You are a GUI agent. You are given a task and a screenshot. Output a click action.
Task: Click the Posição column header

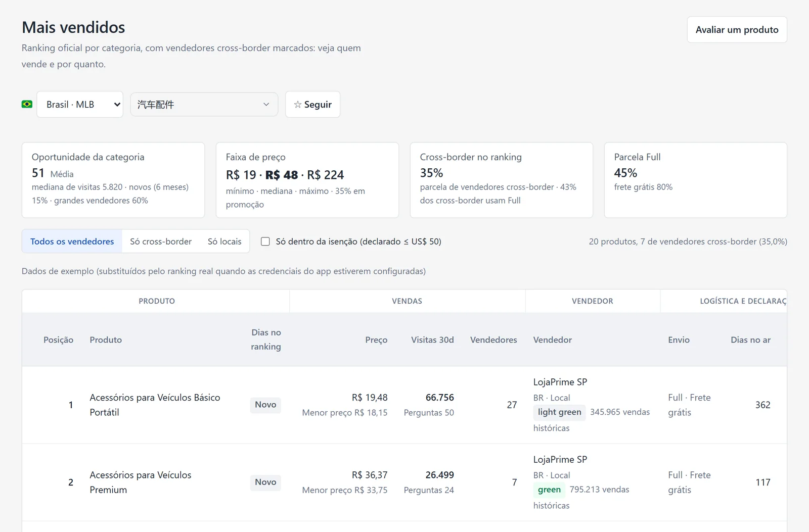[x=58, y=340]
